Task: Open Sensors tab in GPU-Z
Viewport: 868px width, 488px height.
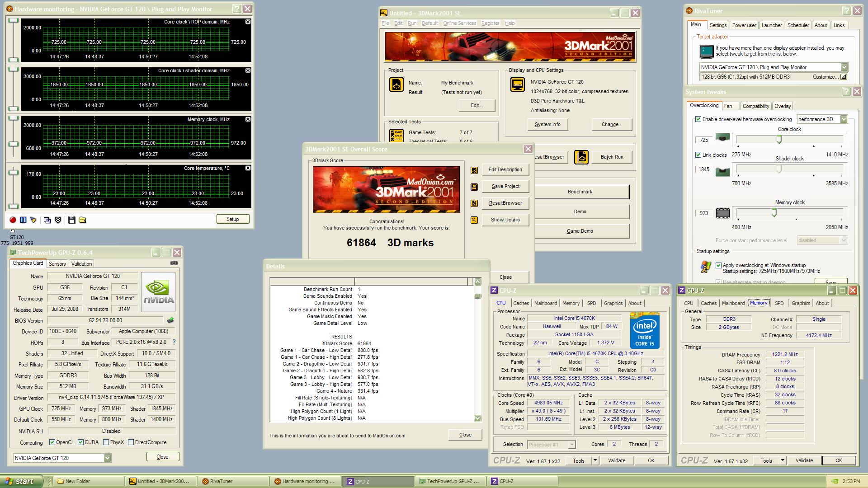Action: pos(57,264)
